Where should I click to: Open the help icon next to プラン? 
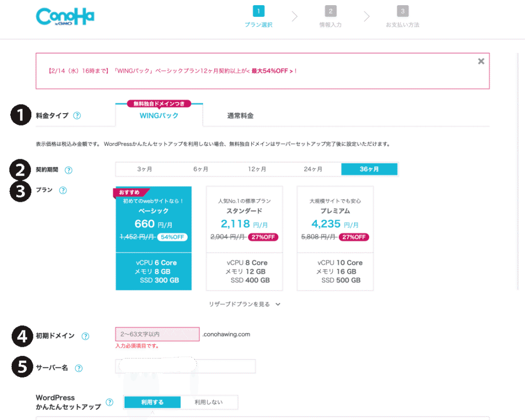[63, 190]
